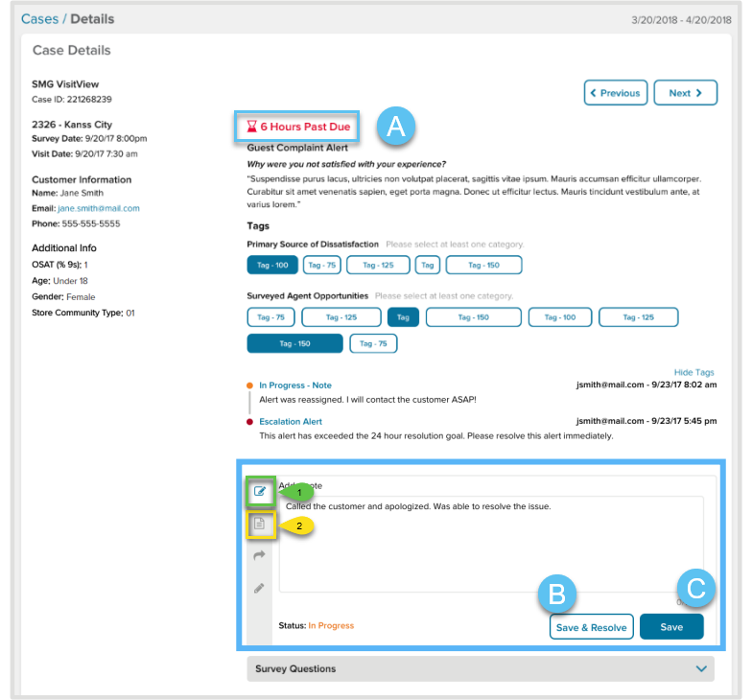The width and height of the screenshot is (752, 700).
Task: Click the Survey Questions chevron arrow
Action: click(x=702, y=668)
